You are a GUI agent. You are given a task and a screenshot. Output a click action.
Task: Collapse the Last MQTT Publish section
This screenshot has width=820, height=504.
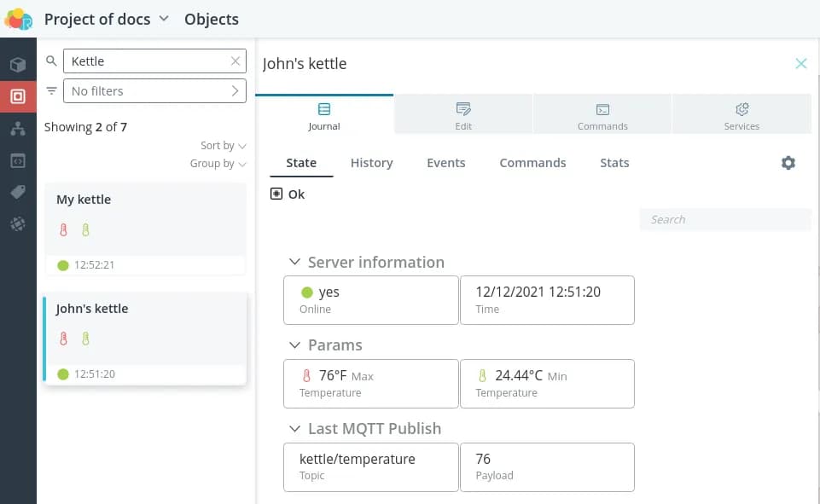[294, 429]
